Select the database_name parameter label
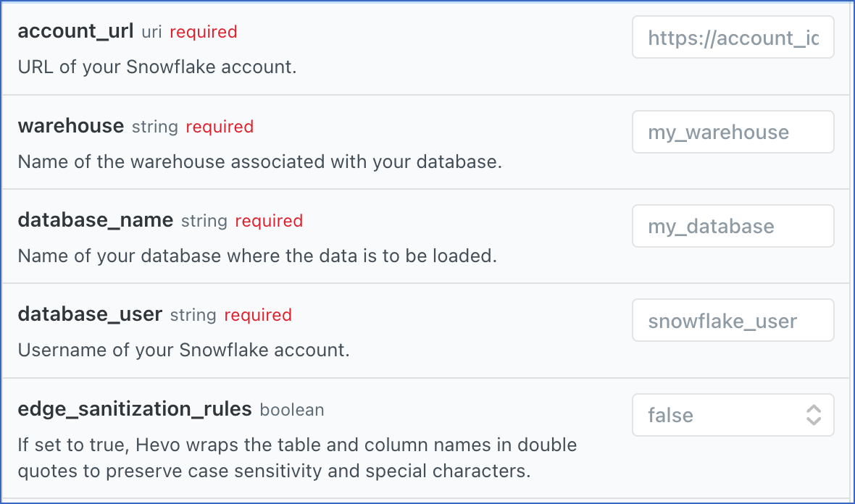Screen dimensions: 855x504 click(96, 220)
